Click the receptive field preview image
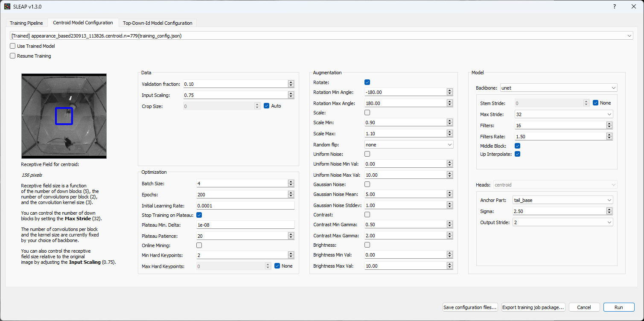Viewport: 644px width, 321px height. click(x=64, y=116)
